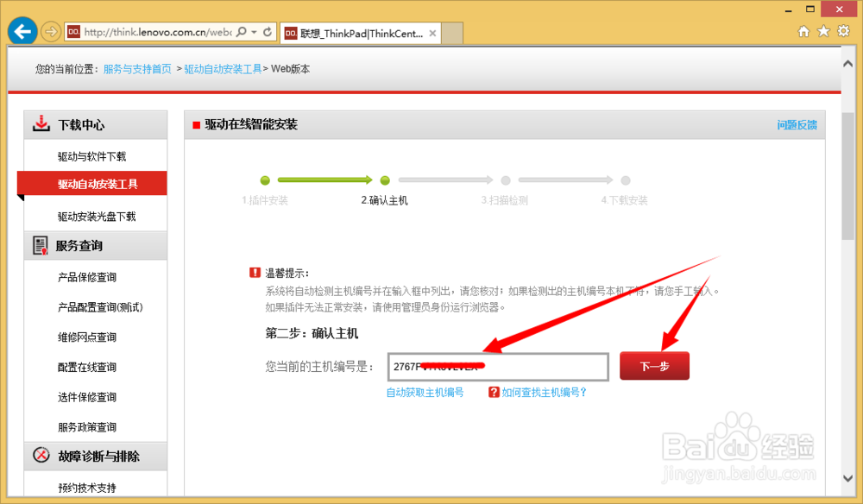Open 预约技术支持 in sidebar
This screenshot has height=504, width=863.
[87, 488]
